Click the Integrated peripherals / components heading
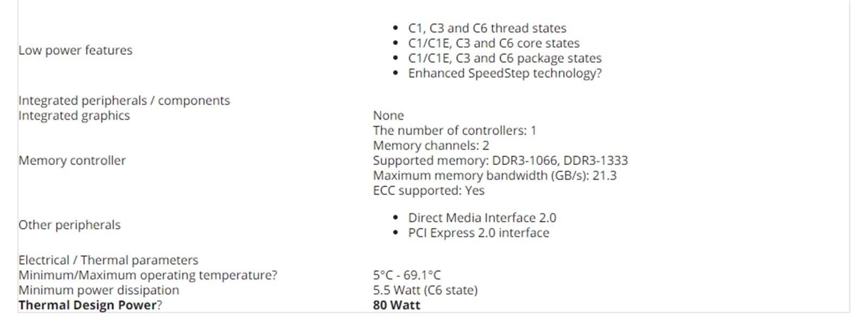 coord(124,100)
